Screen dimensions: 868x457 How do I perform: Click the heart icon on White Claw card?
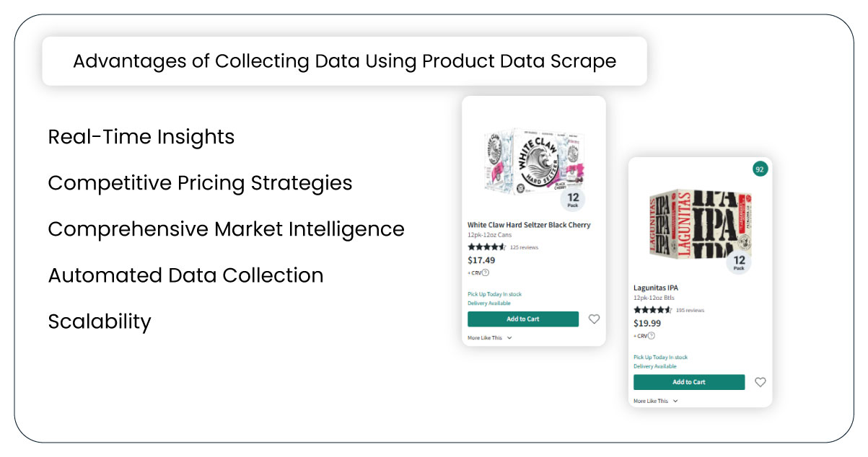point(594,319)
